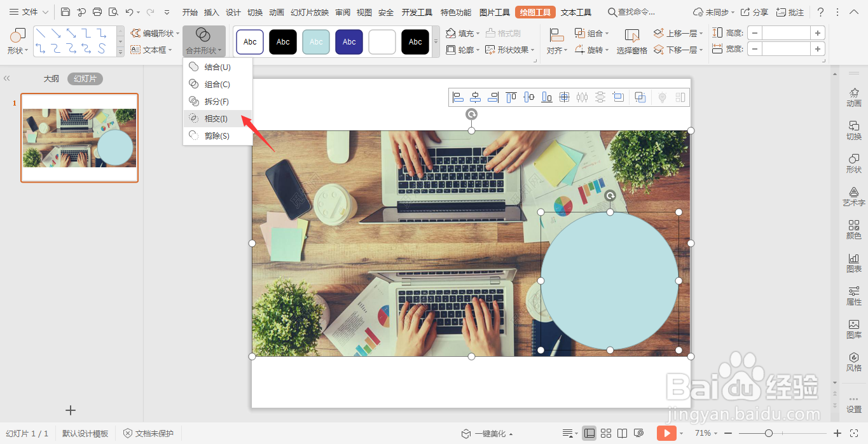Open 艺术字 WordArt side panel

854,197
